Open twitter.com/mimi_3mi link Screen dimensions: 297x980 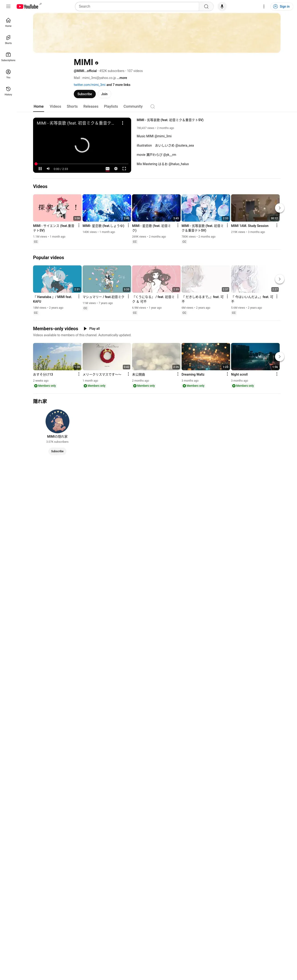point(90,85)
